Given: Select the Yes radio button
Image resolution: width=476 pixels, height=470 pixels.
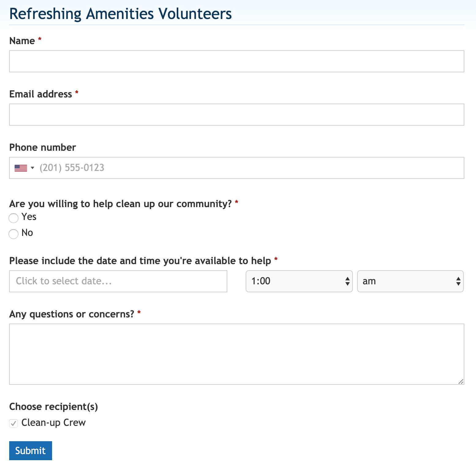Looking at the screenshot, I should click(13, 218).
